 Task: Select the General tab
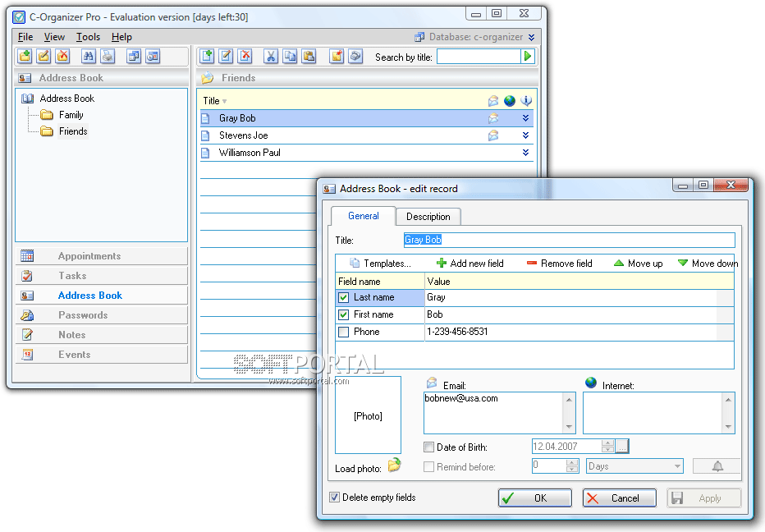tap(363, 216)
